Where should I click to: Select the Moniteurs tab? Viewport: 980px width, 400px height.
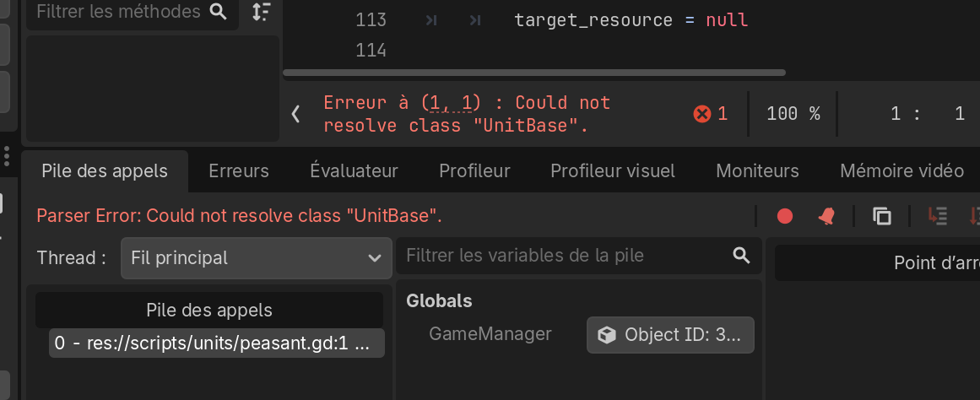pos(757,170)
